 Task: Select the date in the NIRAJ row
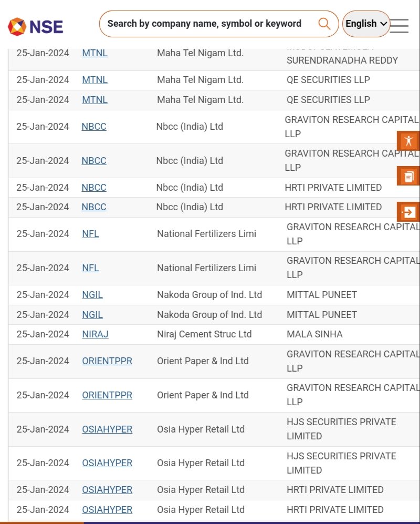(43, 334)
